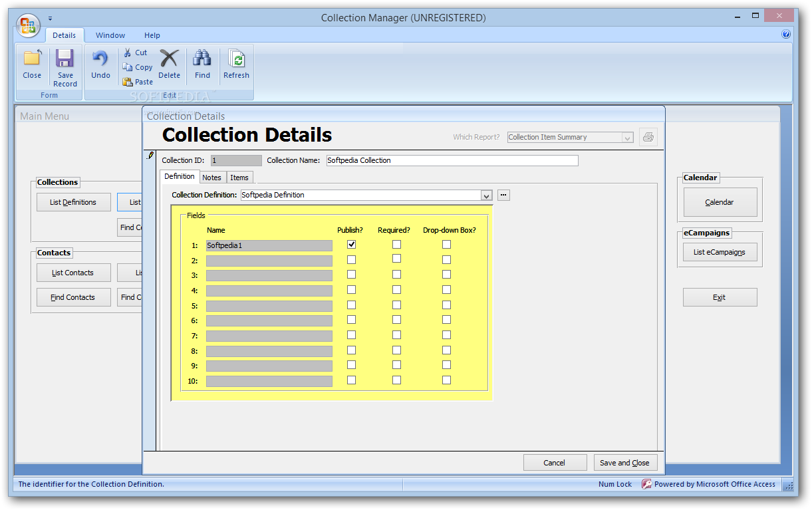Toggle Publish checkbox for field 1
812x510 pixels.
[351, 245]
